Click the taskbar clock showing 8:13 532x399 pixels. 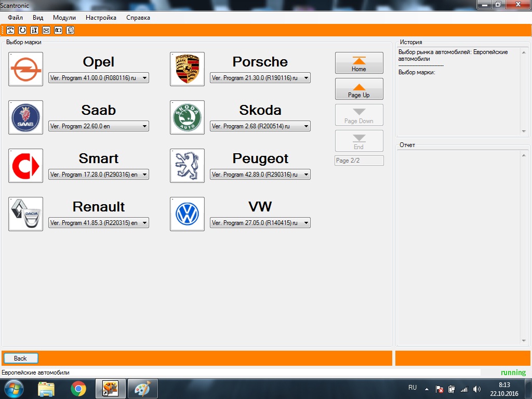tap(504, 389)
